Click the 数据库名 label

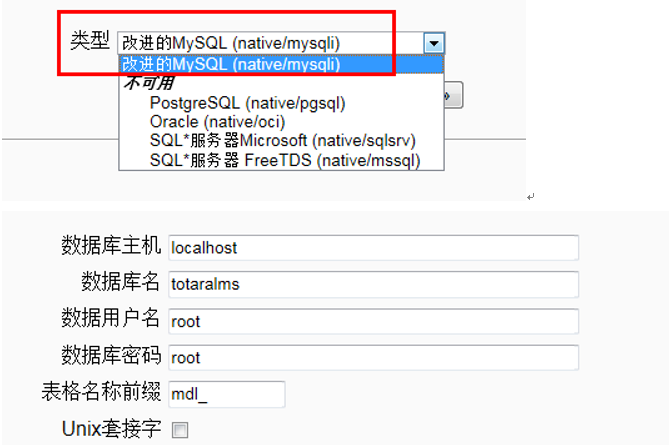[x=121, y=282]
